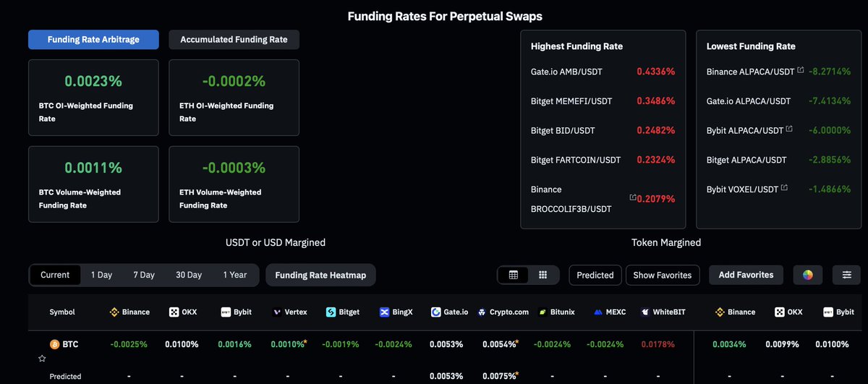This screenshot has width=868, height=384.
Task: Click the Bitget exchange logo in header
Action: pyautogui.click(x=331, y=312)
